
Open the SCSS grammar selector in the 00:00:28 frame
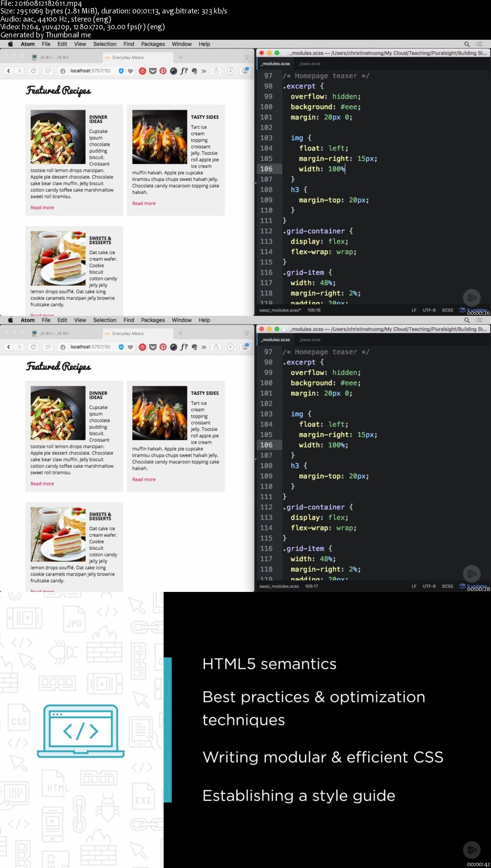(447, 586)
